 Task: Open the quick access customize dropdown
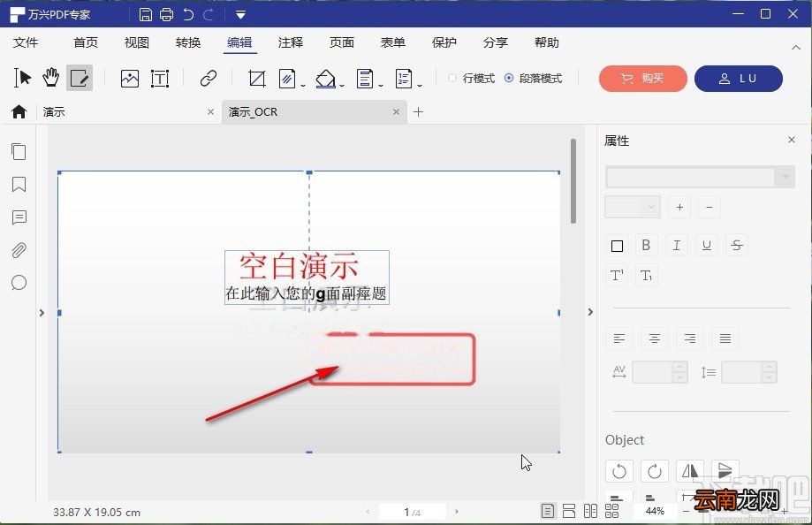[x=241, y=15]
